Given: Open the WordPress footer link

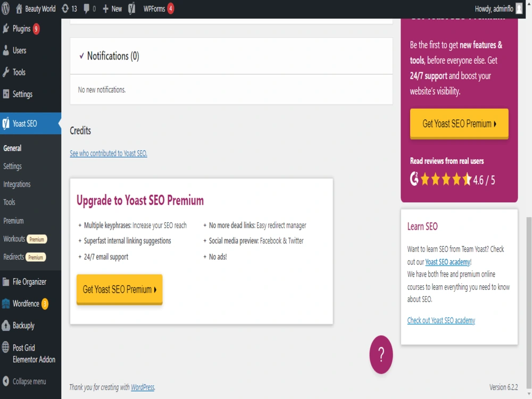Looking at the screenshot, I should [143, 387].
